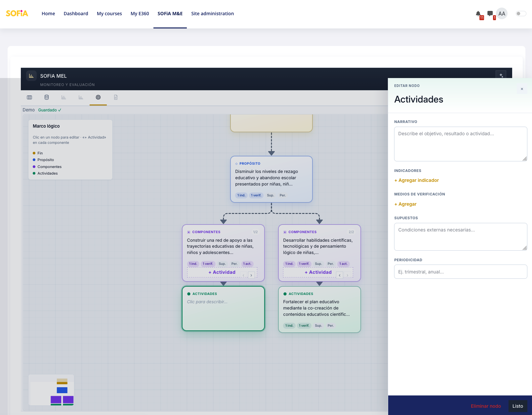Select the target logic-framework icon tab
532x415 pixels.
pyautogui.click(x=98, y=97)
